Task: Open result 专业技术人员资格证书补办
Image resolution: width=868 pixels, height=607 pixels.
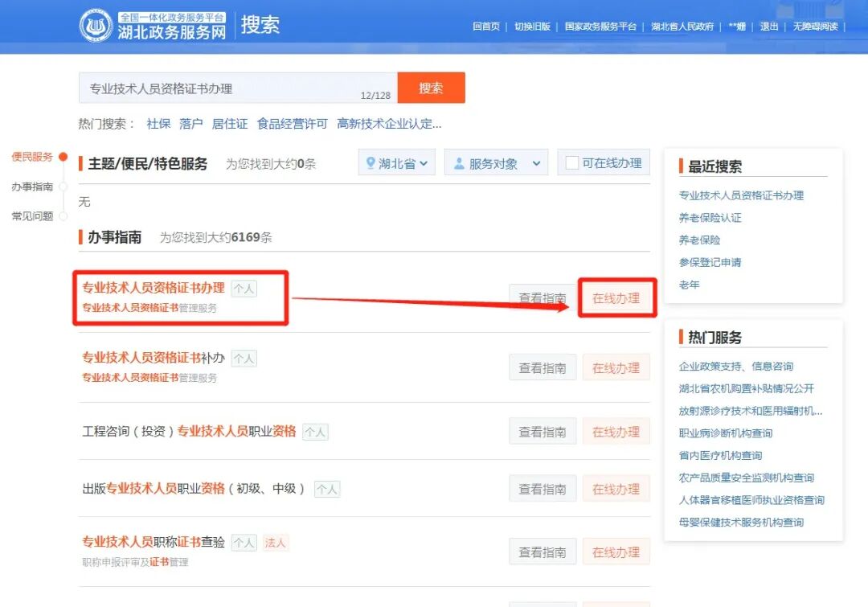Action: (x=154, y=358)
